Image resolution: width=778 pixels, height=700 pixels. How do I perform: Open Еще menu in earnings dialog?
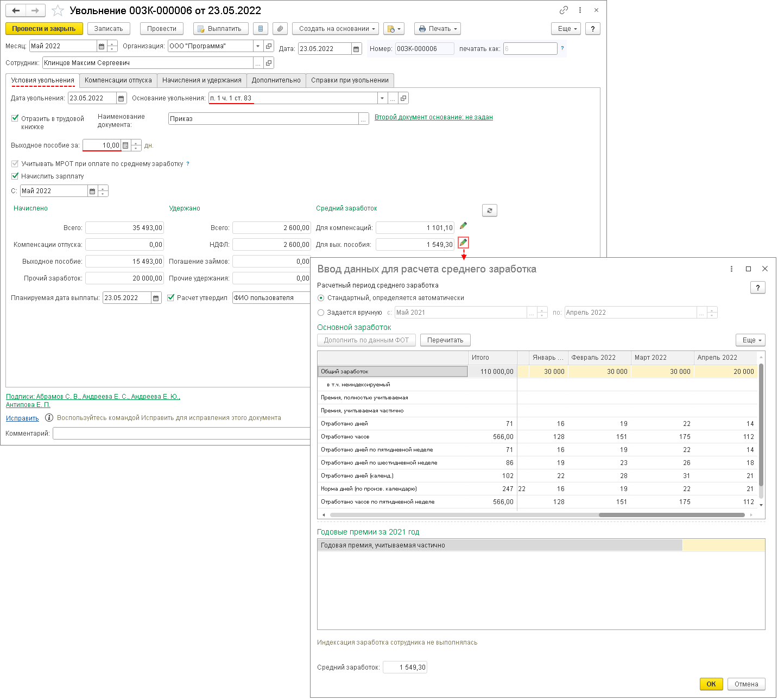point(750,340)
